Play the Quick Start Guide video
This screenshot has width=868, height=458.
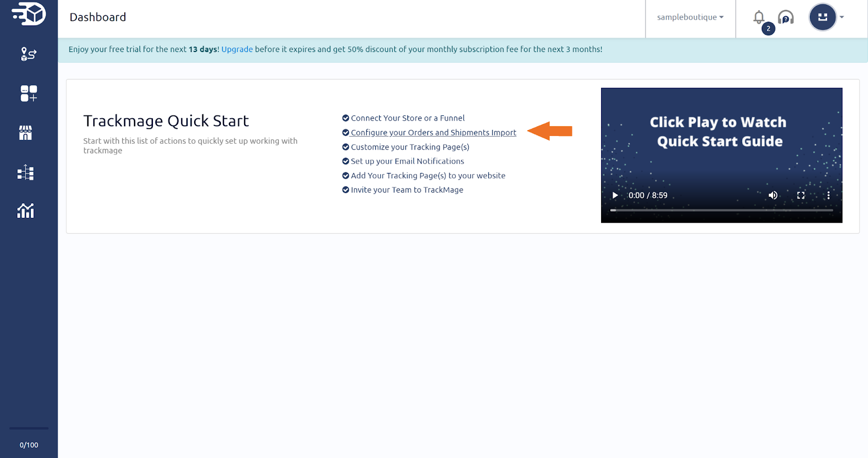[x=615, y=196]
